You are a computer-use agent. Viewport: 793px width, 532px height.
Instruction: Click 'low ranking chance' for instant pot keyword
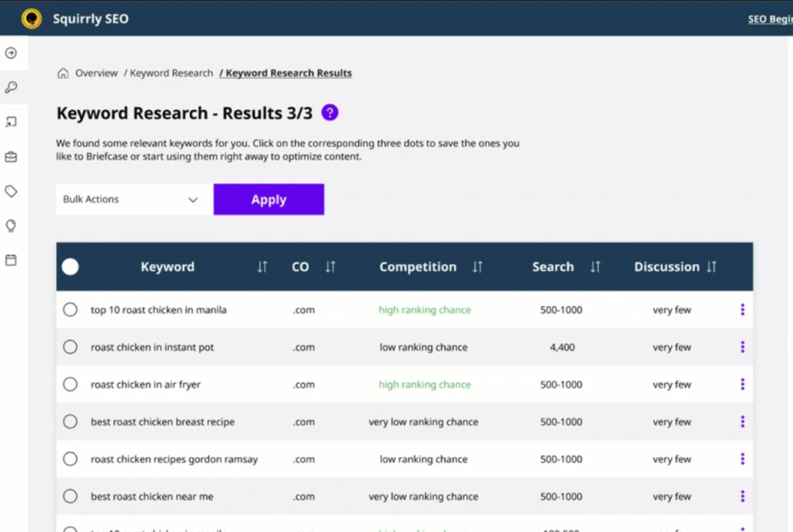click(424, 347)
